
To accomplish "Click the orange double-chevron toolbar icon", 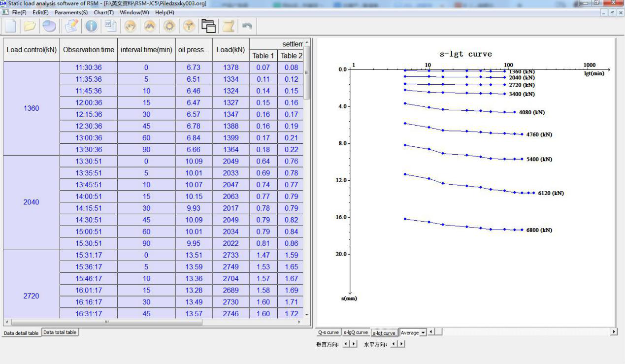I will point(150,26).
